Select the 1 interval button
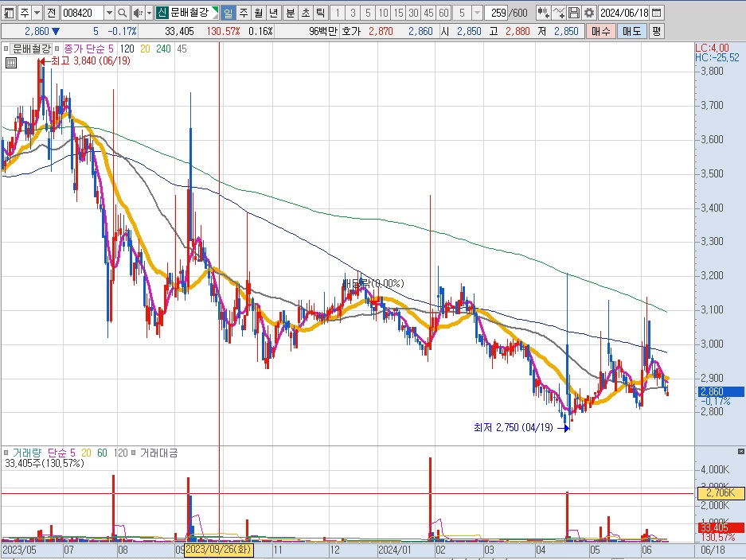746x560 pixels. 338,13
